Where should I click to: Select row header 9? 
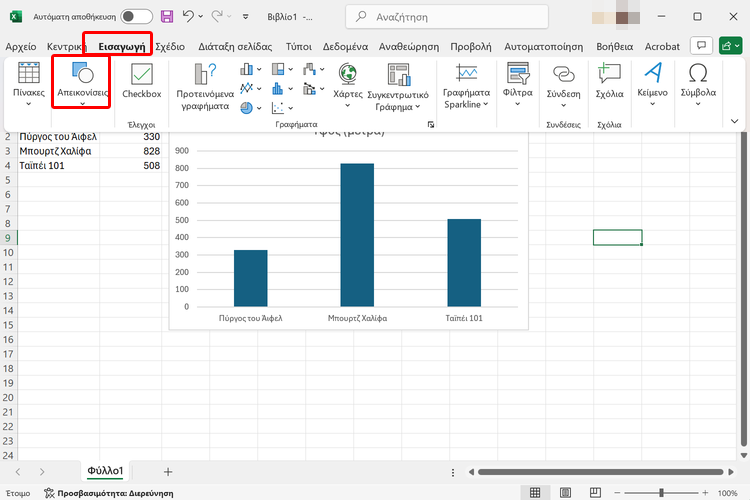click(8, 238)
